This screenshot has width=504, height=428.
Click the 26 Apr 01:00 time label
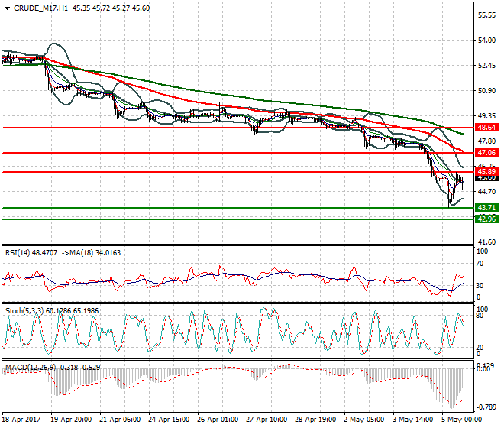pyautogui.click(x=218, y=420)
